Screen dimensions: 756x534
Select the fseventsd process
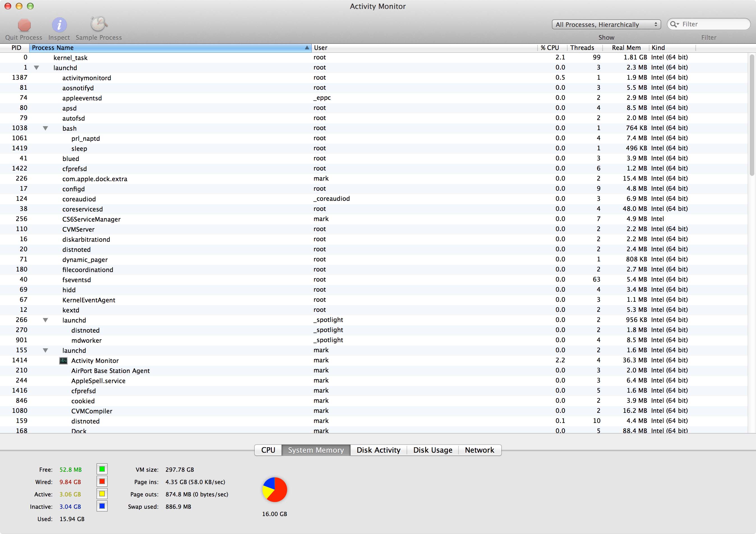point(374,280)
